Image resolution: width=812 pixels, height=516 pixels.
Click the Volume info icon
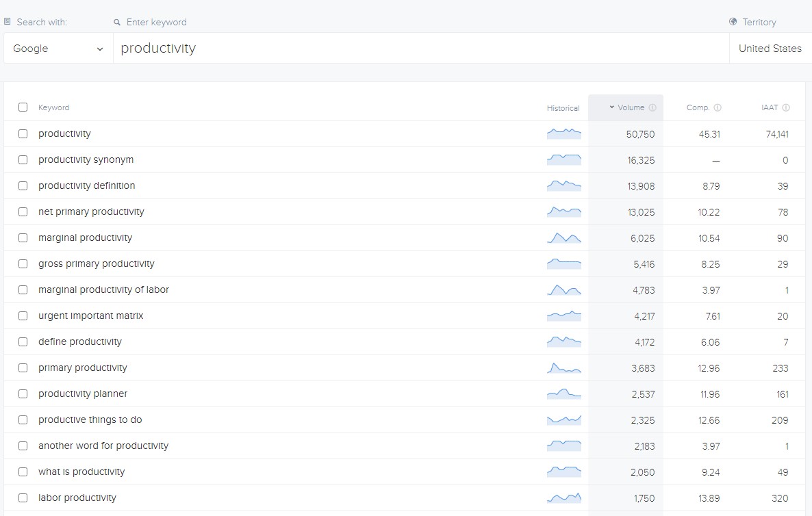point(652,107)
